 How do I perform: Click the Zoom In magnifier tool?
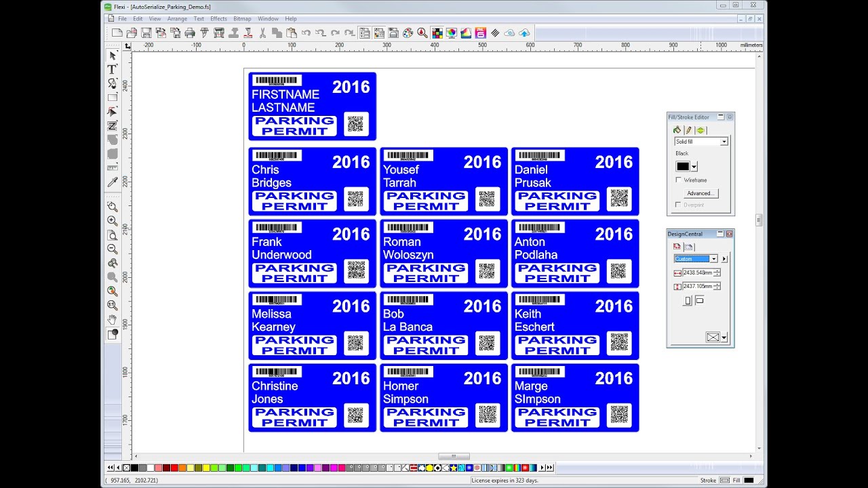coord(113,221)
